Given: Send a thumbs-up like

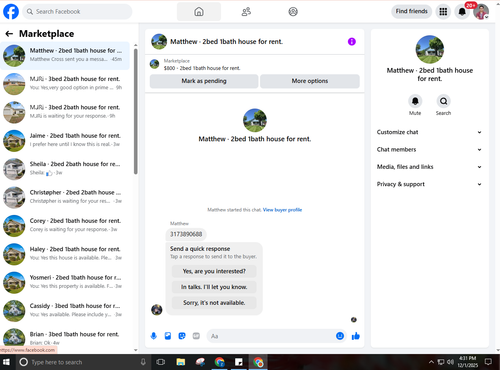Looking at the screenshot, I should [356, 336].
